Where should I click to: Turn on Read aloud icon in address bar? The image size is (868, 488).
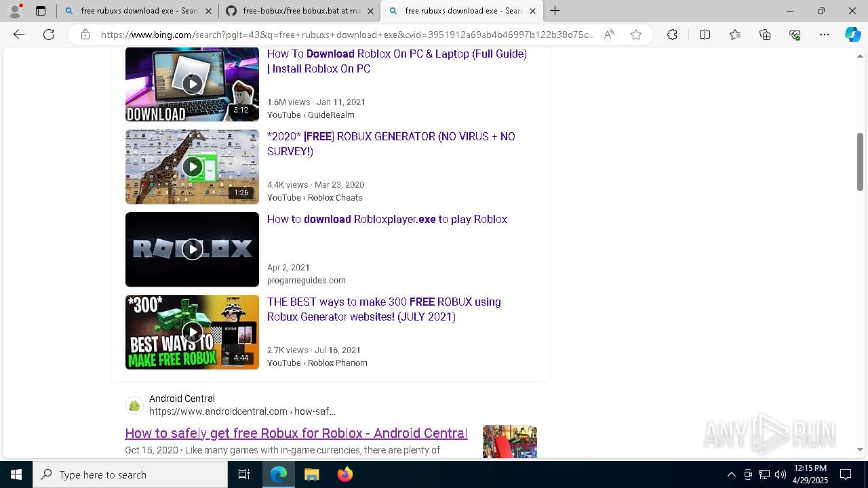click(x=609, y=35)
